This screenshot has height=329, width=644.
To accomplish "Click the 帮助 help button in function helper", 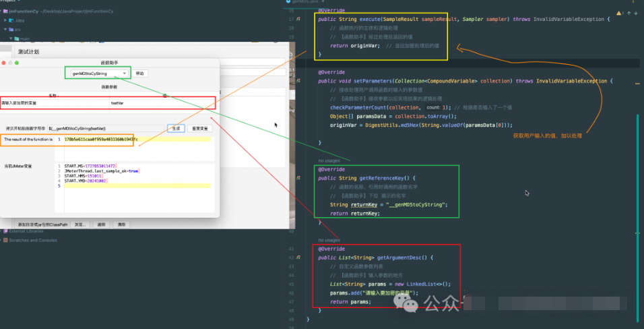I will pyautogui.click(x=139, y=73).
